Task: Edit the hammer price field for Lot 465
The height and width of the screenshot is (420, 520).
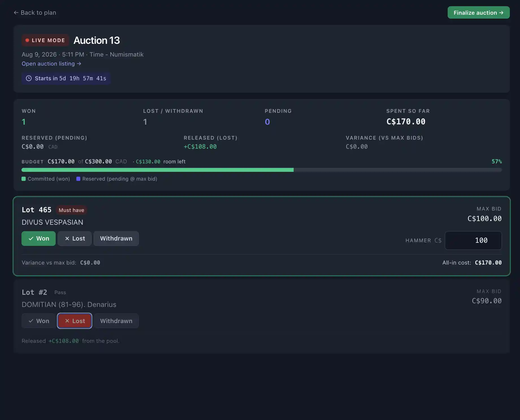Action: (x=473, y=241)
